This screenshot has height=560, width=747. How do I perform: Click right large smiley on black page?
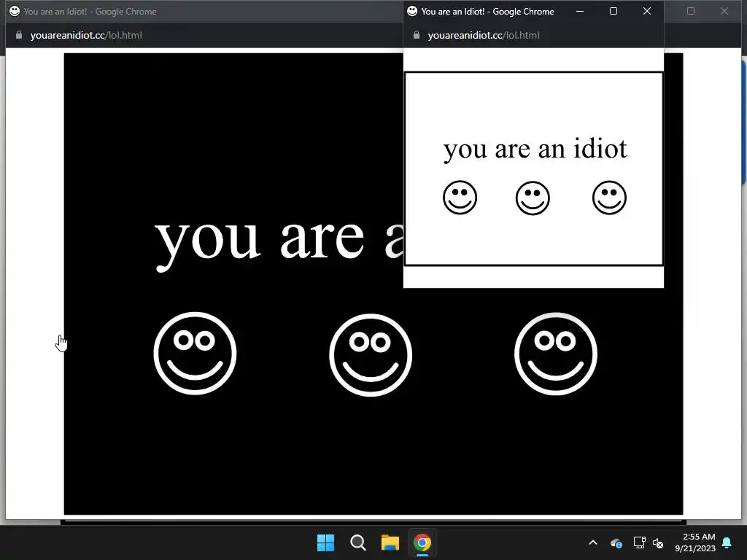[x=555, y=354]
